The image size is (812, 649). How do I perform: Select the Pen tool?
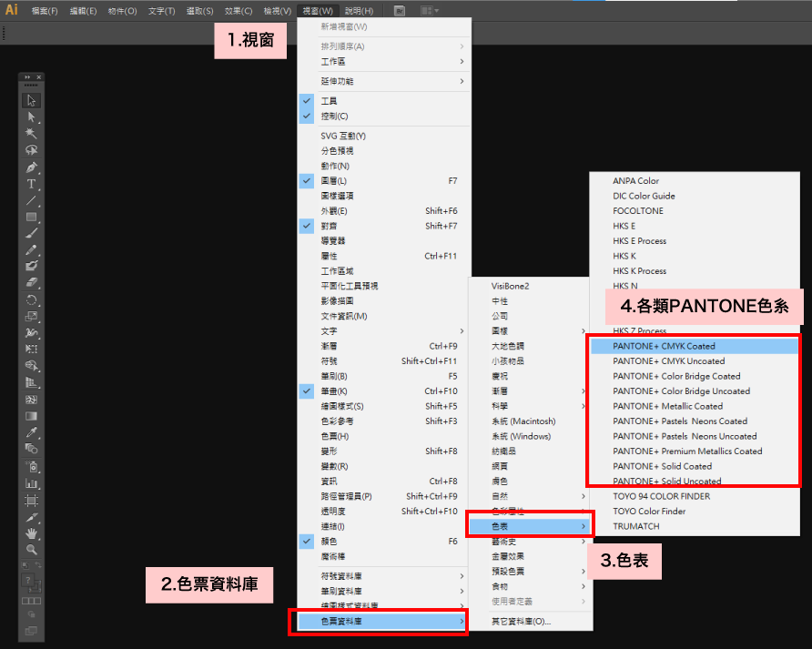coord(31,167)
